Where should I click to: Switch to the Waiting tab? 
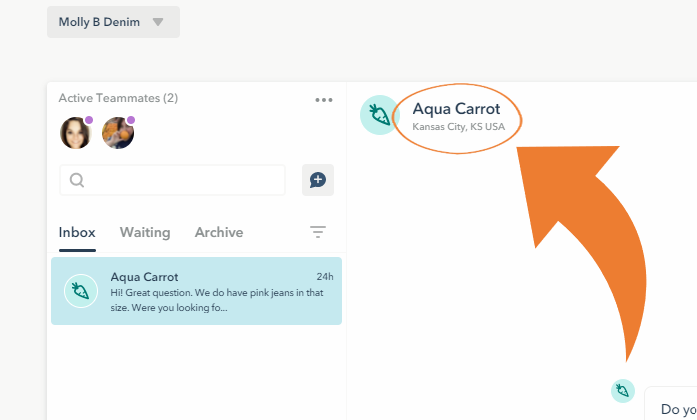145,232
